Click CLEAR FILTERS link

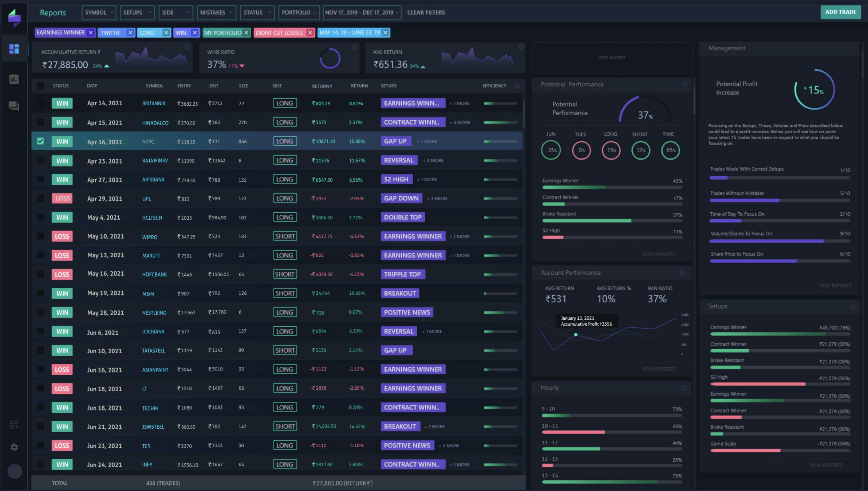(x=426, y=12)
